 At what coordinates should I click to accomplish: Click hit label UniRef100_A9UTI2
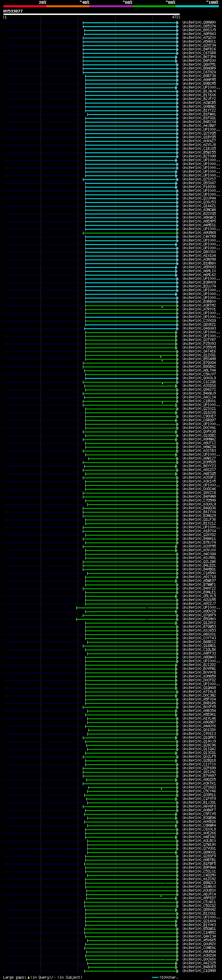coord(199,443)
